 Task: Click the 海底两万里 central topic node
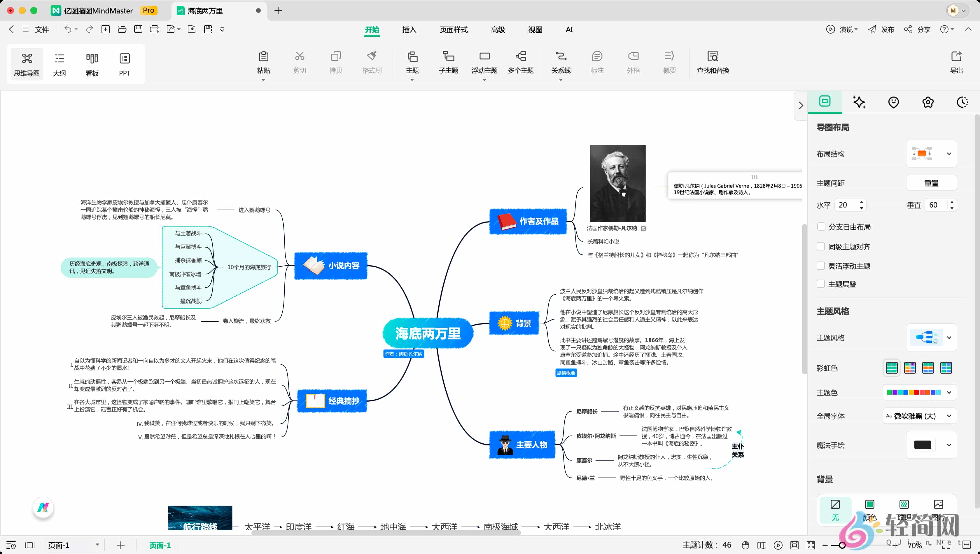point(428,334)
